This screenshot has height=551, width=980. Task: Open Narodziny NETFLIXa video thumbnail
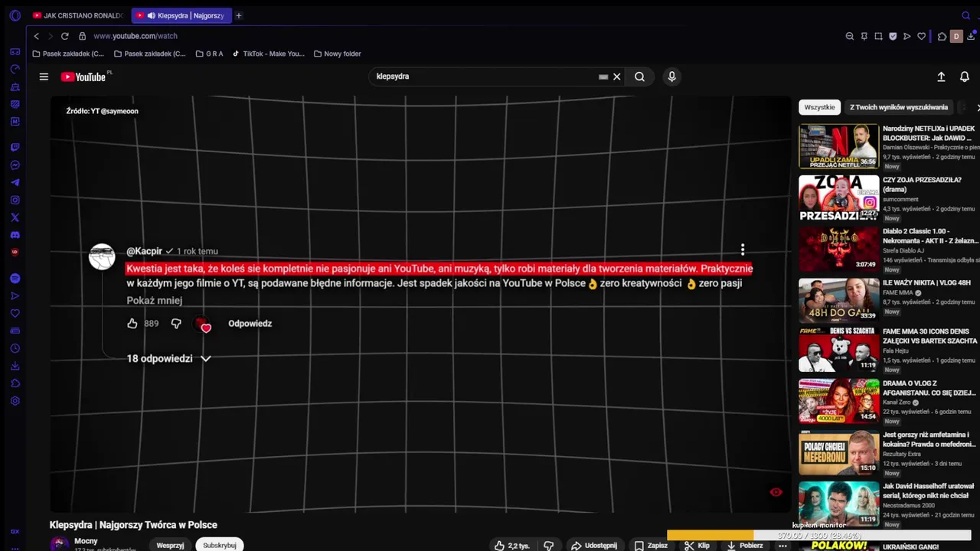click(x=839, y=146)
